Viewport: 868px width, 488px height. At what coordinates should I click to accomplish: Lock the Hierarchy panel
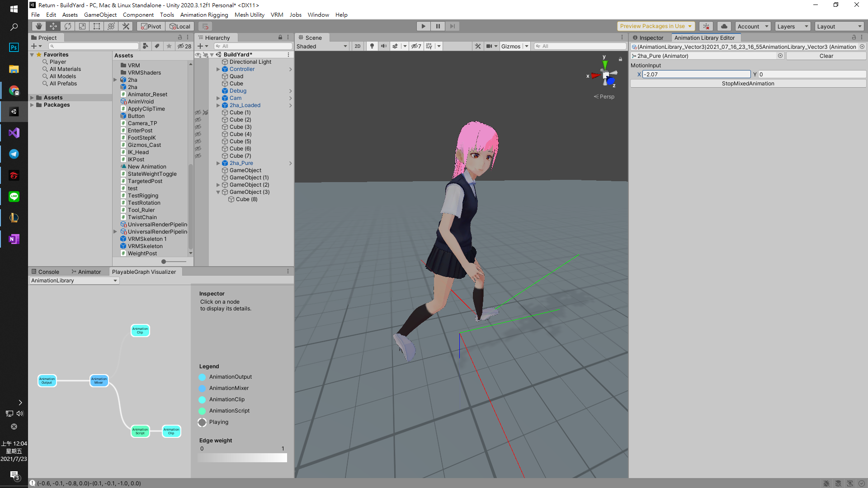coord(280,38)
